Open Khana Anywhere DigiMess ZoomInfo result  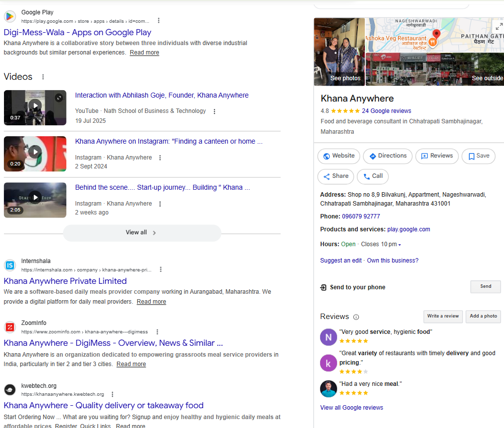pyautogui.click(x=113, y=343)
